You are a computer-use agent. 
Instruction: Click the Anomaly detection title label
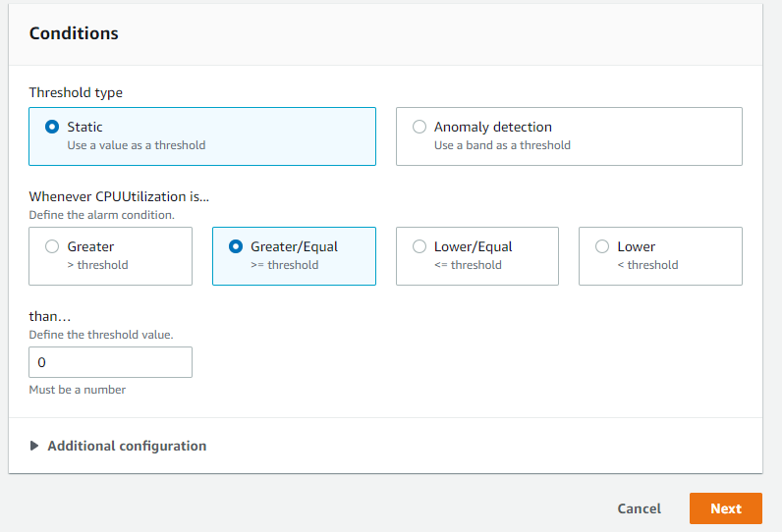[x=493, y=127]
